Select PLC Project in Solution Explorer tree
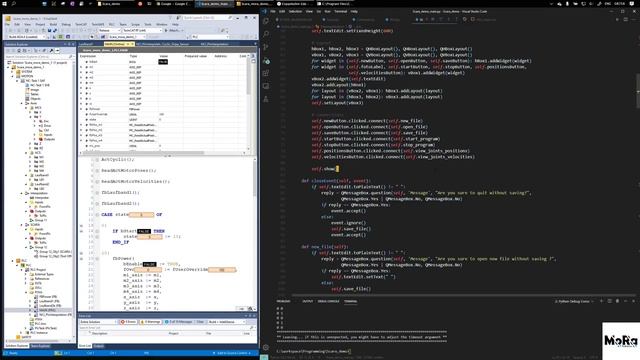Viewport: 640px width, 360px height. point(38,269)
